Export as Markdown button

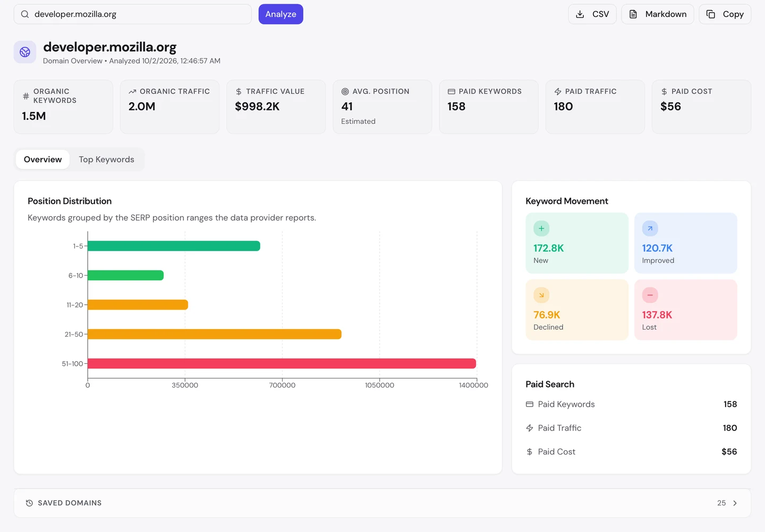coord(658,14)
